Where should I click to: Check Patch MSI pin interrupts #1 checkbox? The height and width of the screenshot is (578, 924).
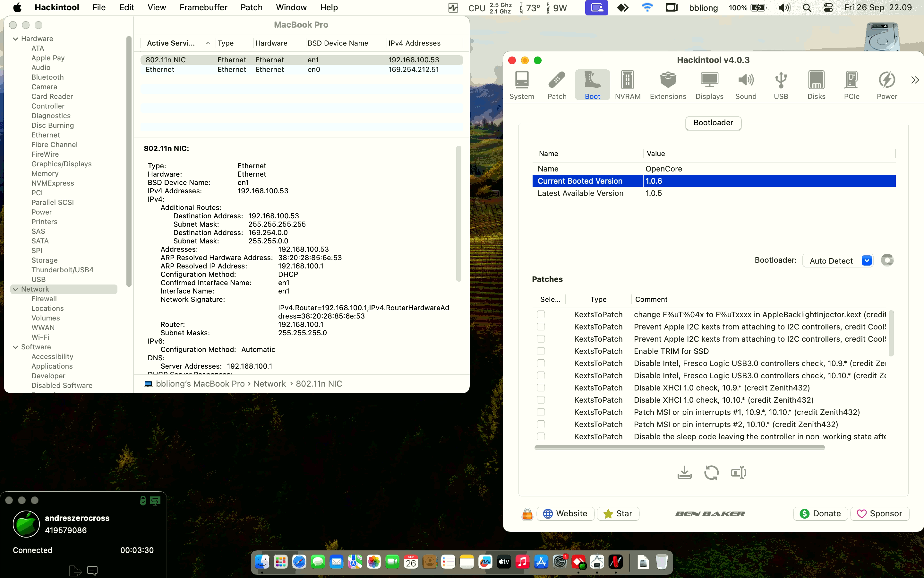[x=541, y=412]
